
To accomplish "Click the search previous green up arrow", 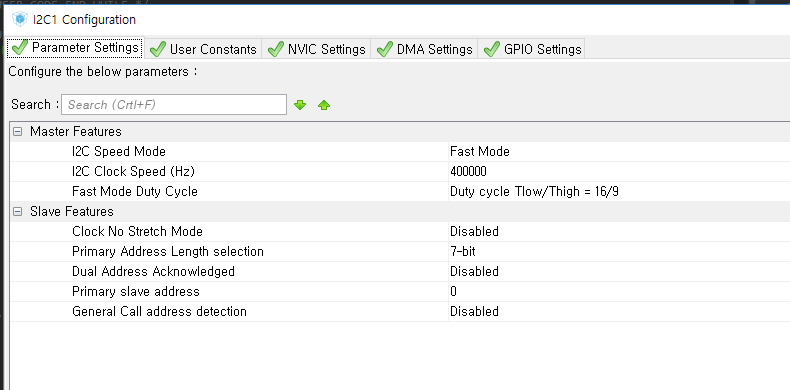I will point(324,105).
